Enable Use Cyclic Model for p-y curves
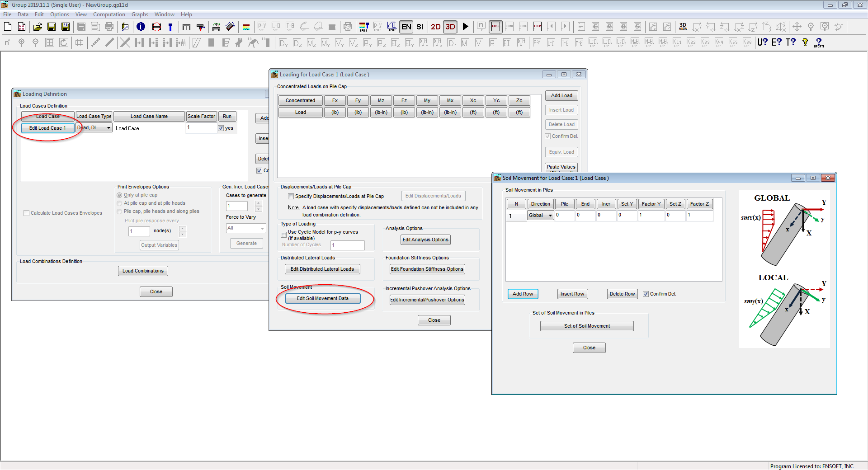 pyautogui.click(x=284, y=235)
